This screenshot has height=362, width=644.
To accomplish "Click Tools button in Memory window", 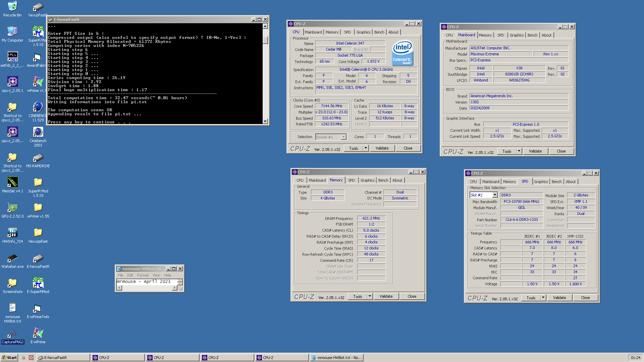I will 358,296.
